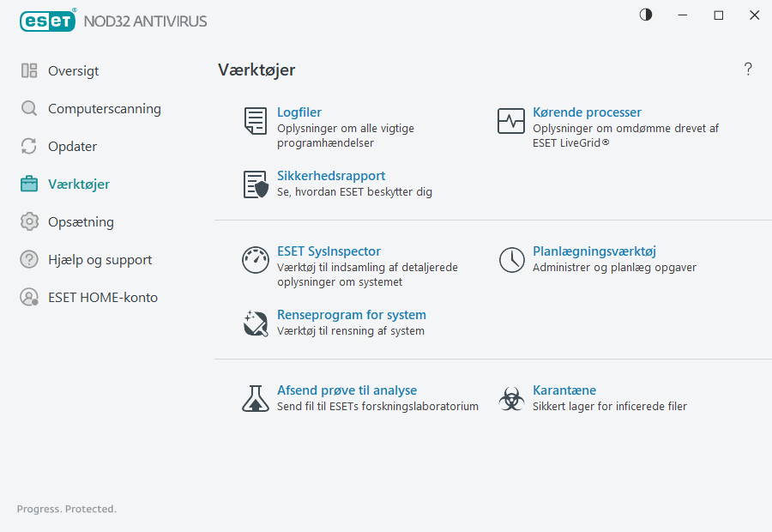Open Computerscanning in the sidebar
Viewport: 772px width, 532px height.
tap(104, 109)
